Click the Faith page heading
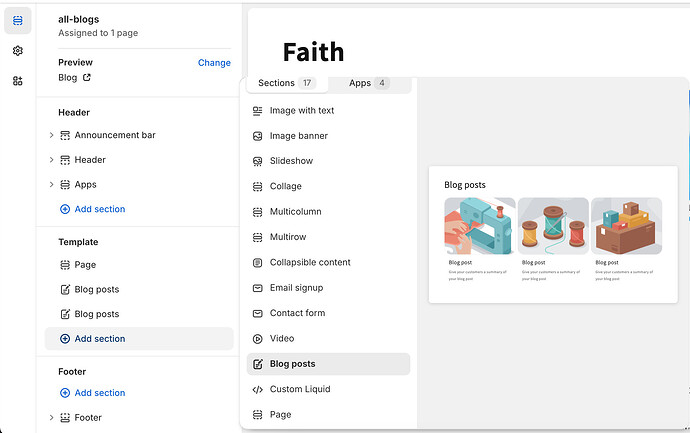The image size is (690, 433). pyautogui.click(x=313, y=52)
